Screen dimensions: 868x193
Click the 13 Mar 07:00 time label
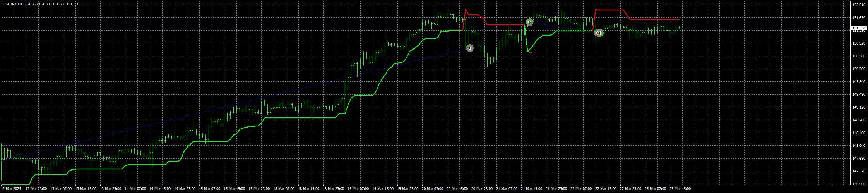[x=61, y=189]
